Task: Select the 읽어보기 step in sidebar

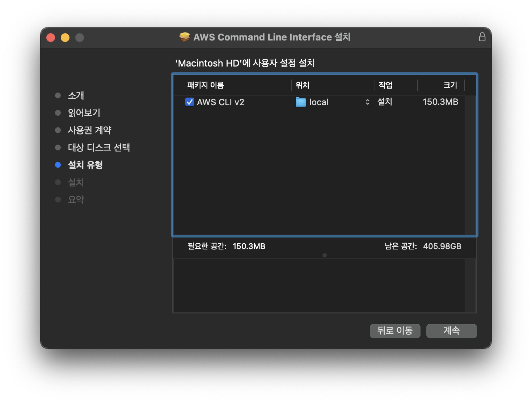Action: 84,113
